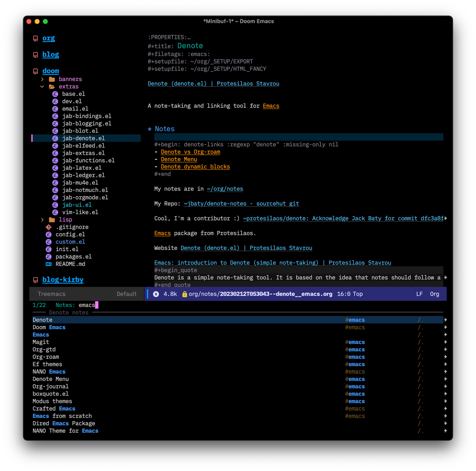Click the elisp icon beside init.el
The image size is (476, 471).
pos(49,249)
